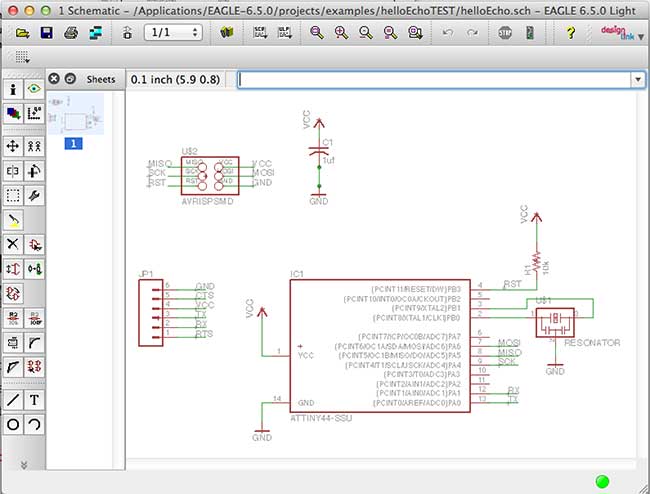This screenshot has height=494, width=650.
Task: Click the Go traffic light icon
Action: pyautogui.click(x=530, y=33)
